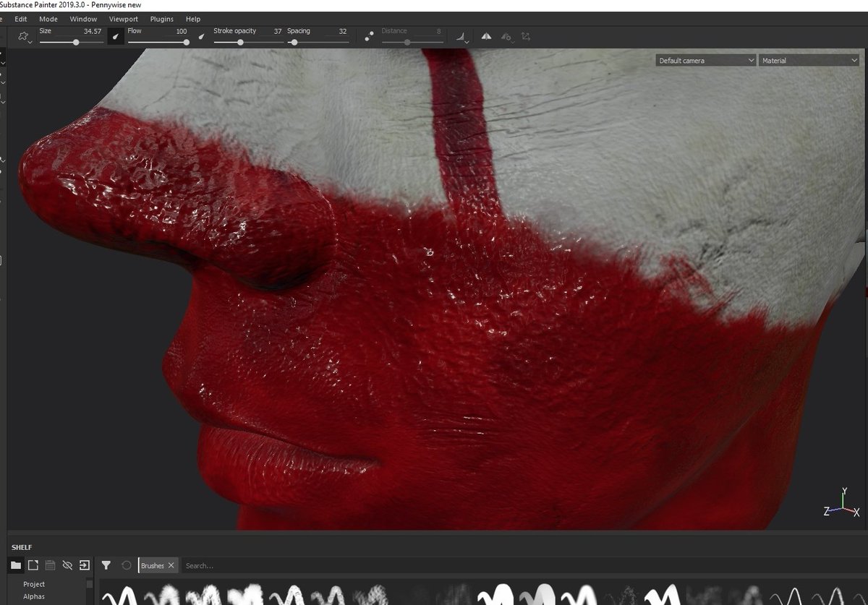Toggle pen pressure for brush Flow
The height and width of the screenshot is (605, 868).
coord(202,36)
